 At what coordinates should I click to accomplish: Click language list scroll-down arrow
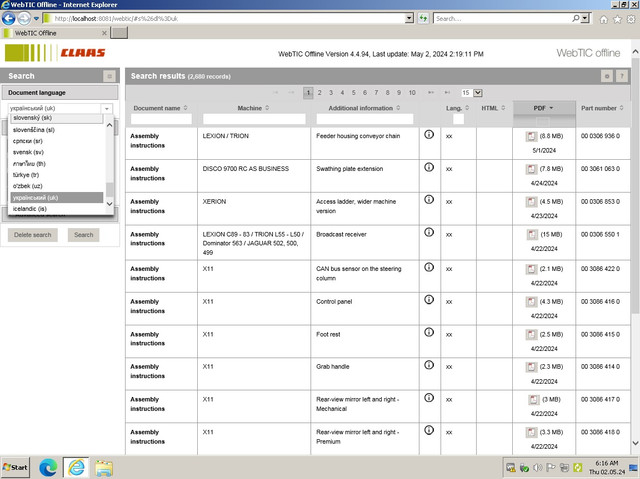click(x=109, y=204)
